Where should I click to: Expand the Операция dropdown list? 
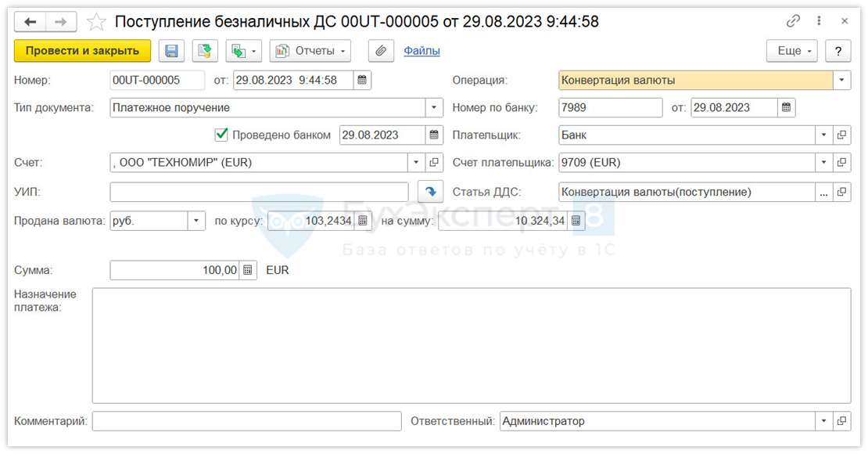[841, 80]
